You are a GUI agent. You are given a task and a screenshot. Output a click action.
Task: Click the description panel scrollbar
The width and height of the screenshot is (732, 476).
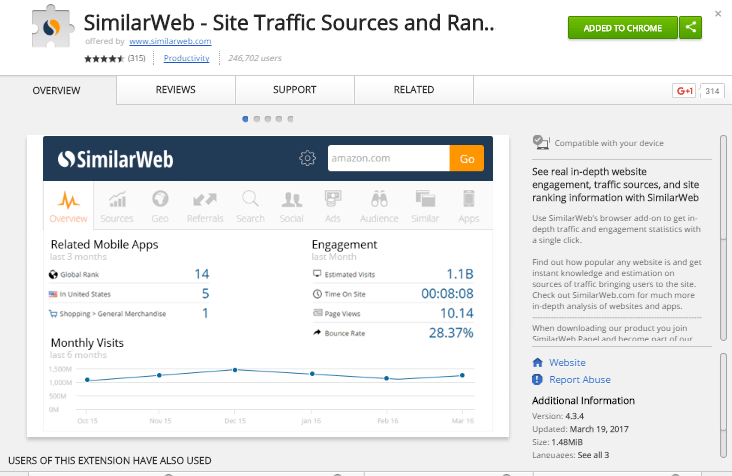point(723,238)
